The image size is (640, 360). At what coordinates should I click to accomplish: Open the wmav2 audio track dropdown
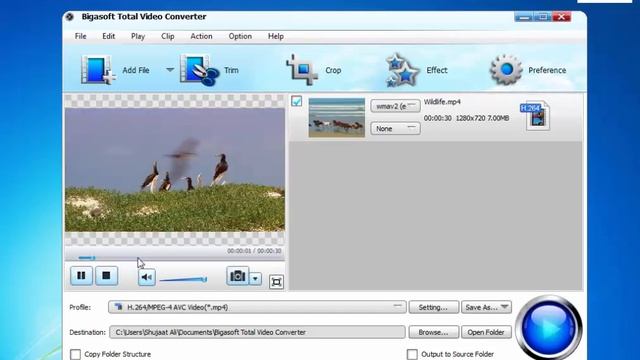click(395, 106)
